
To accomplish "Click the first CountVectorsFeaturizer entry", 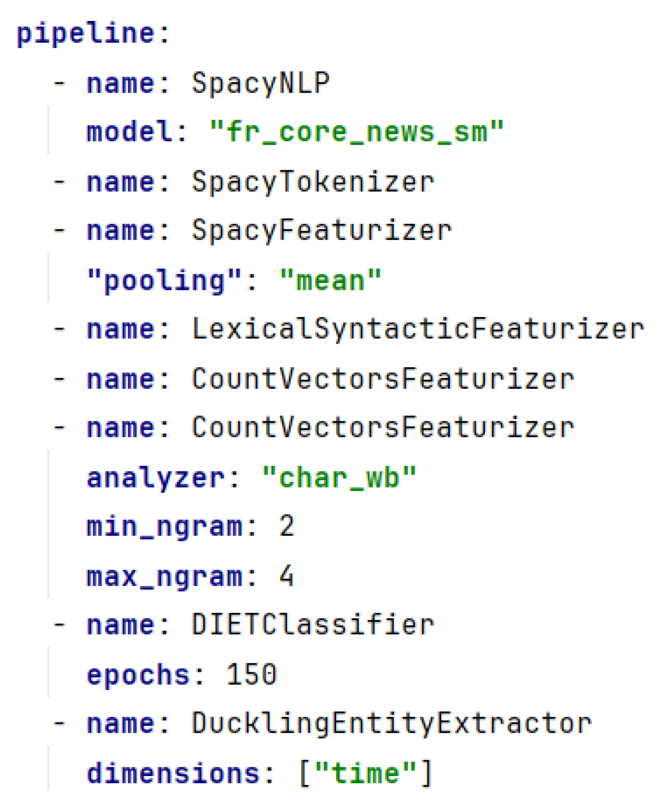I will coord(382,378).
